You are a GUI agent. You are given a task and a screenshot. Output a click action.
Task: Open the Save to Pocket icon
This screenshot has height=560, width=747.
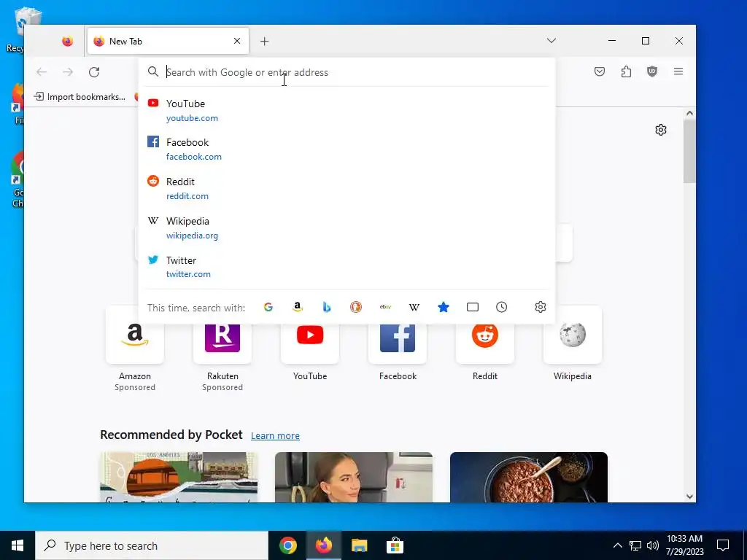[x=600, y=71]
